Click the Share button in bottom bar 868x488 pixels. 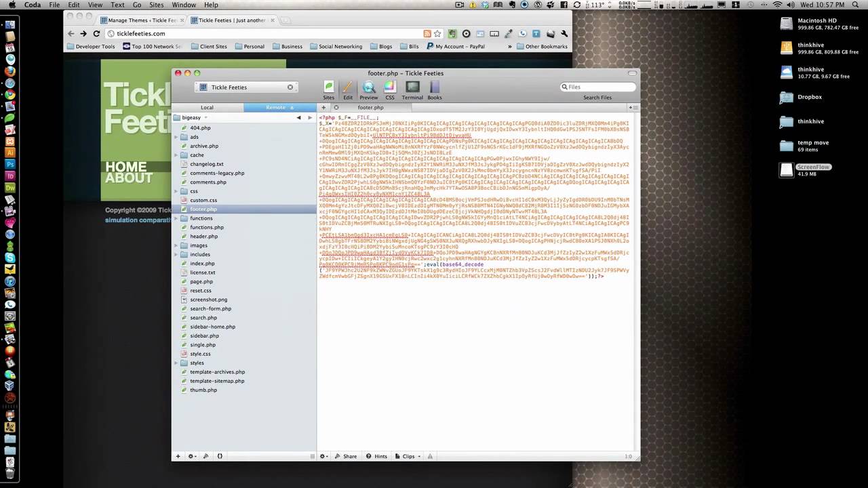pos(345,456)
